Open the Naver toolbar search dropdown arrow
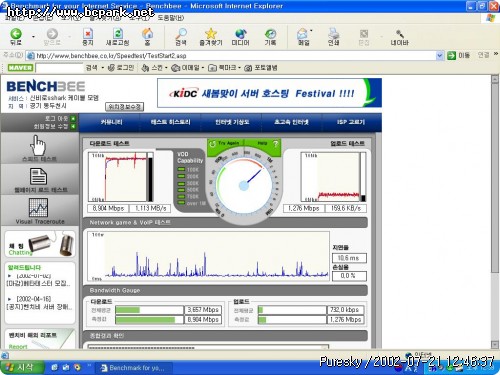500x375 pixels. [103, 68]
